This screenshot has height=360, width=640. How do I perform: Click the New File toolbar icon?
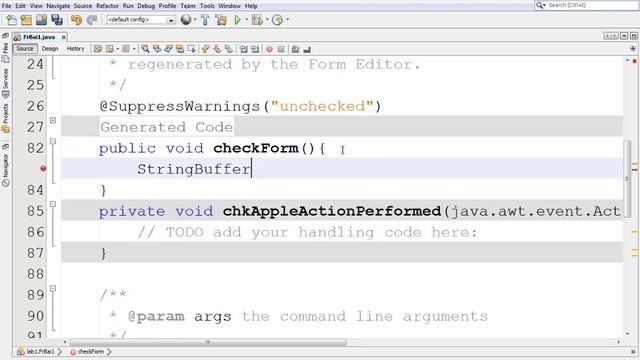click(x=11, y=20)
